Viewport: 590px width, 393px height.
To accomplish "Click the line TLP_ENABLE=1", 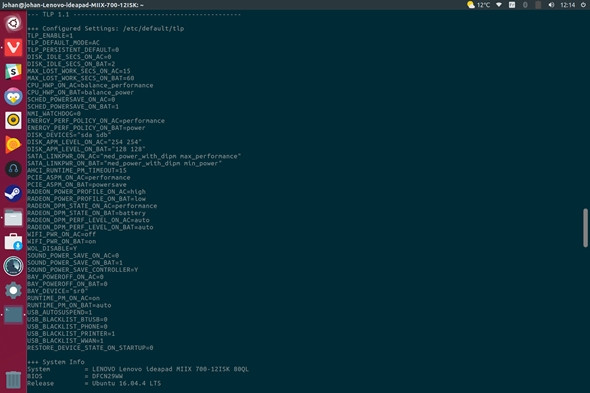I will pyautogui.click(x=50, y=36).
